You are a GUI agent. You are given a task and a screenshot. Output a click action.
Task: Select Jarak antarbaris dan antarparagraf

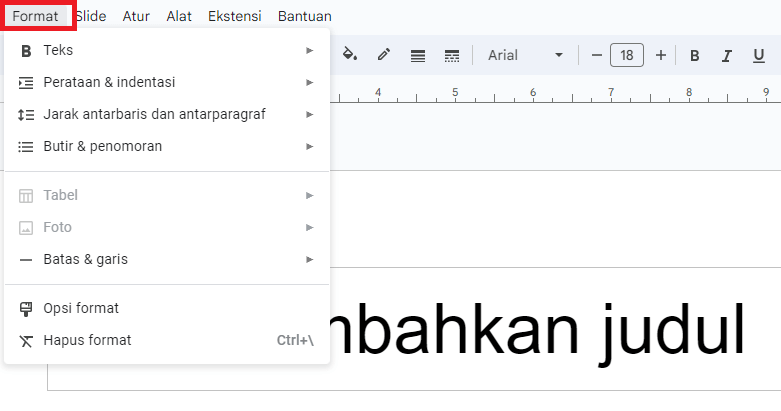pos(167,115)
